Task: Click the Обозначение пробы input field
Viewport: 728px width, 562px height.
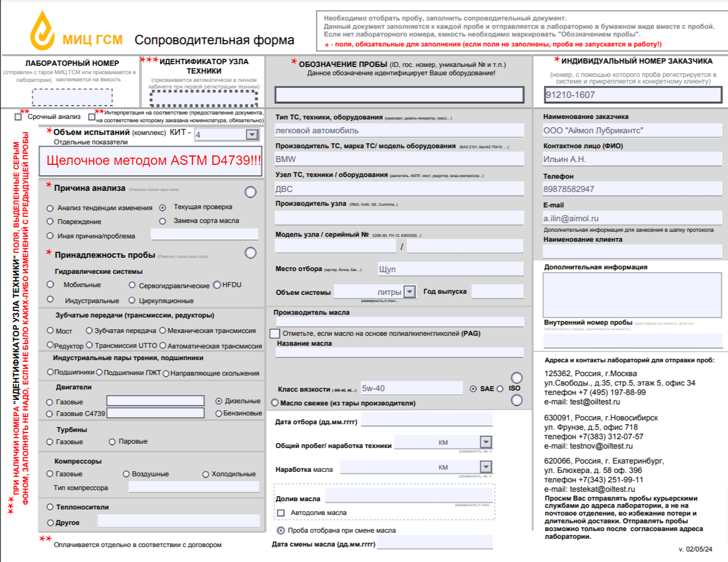Action: point(399,95)
